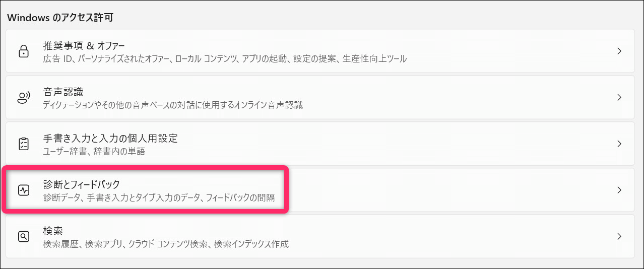Open the 推奨事項 & オファー settings title
Image resolution: width=644 pixels, height=269 pixels.
84,46
